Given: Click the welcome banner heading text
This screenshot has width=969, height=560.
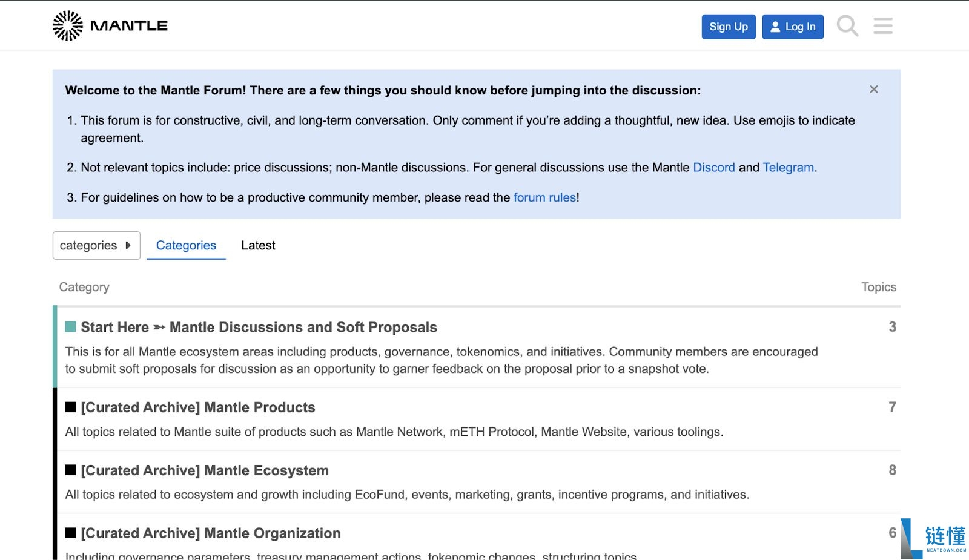Looking at the screenshot, I should pos(383,90).
